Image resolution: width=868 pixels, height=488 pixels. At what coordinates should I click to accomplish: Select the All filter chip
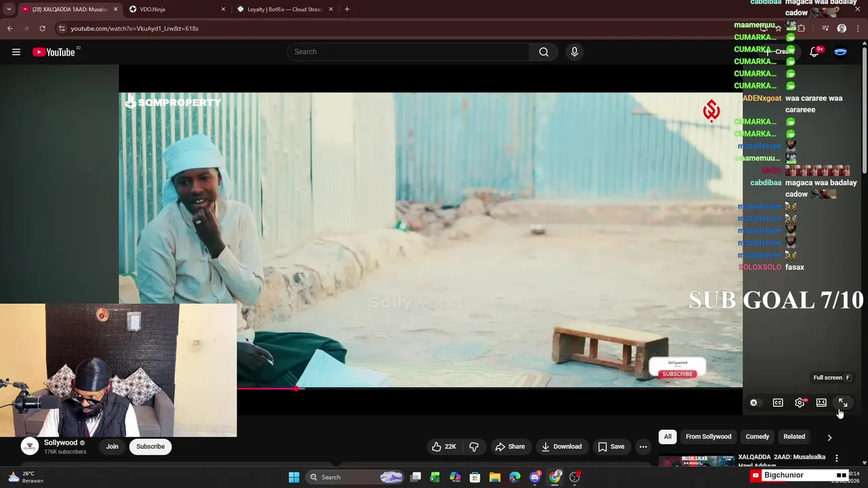click(x=668, y=436)
